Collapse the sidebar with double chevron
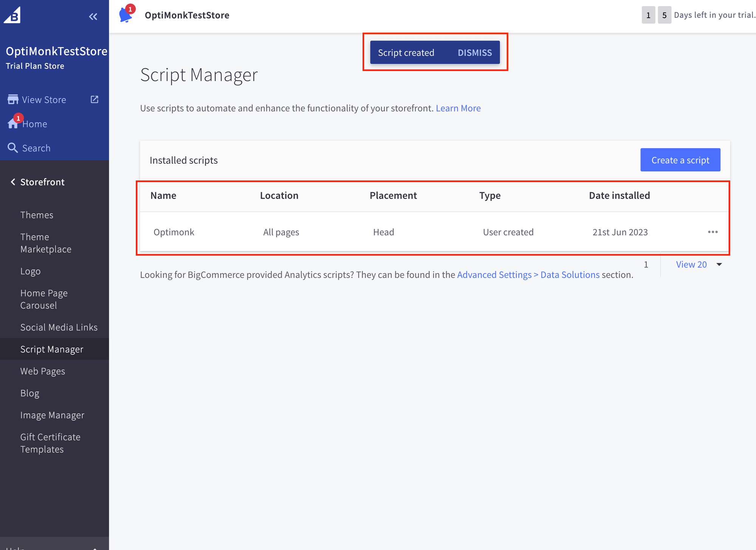This screenshot has width=756, height=550. 93,16
